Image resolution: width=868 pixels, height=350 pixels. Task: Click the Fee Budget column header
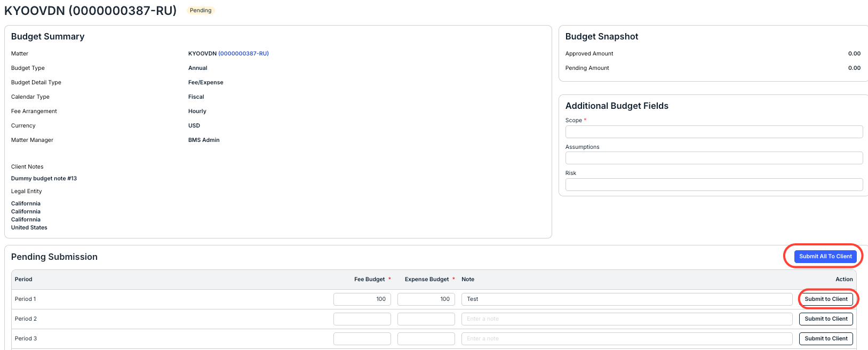tap(370, 280)
